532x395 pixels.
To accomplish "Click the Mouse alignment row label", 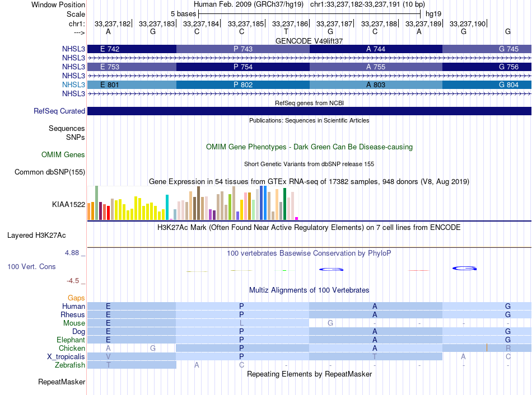I will tap(74, 323).
